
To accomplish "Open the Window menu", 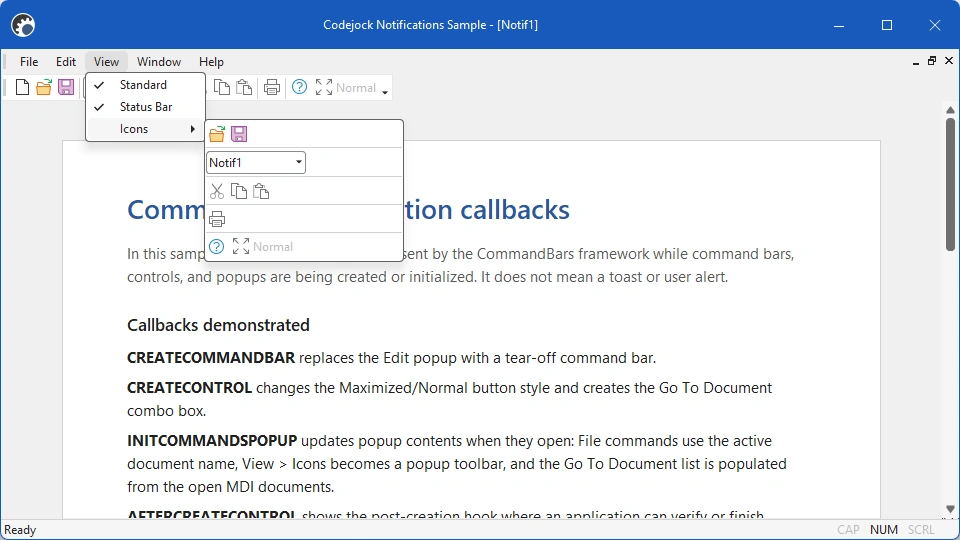I will tap(159, 62).
